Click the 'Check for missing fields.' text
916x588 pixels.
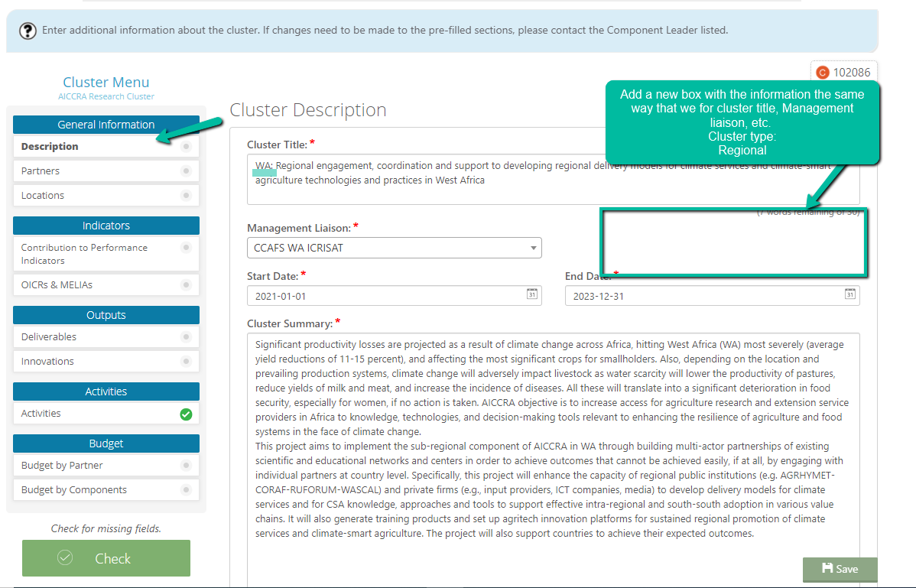coord(106,528)
